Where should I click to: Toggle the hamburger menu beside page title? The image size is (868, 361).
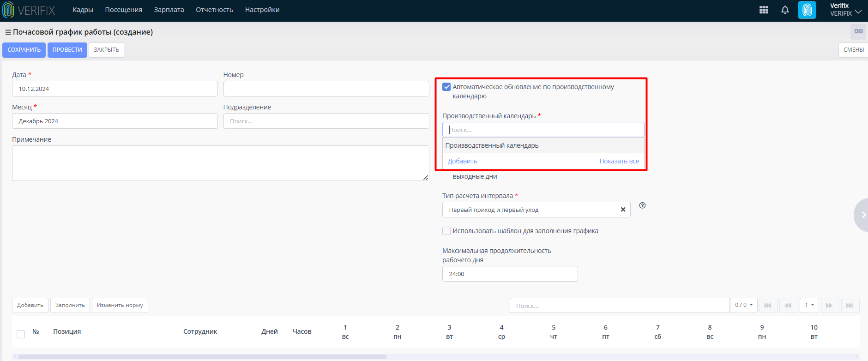[8, 32]
